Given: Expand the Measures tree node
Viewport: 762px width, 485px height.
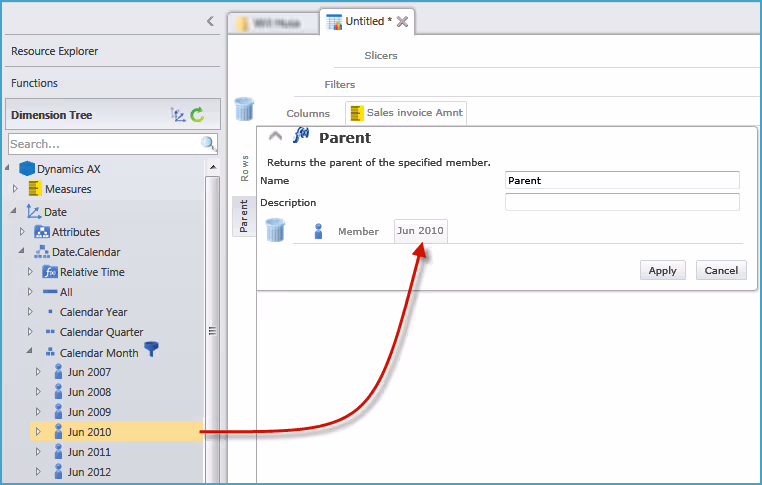Looking at the screenshot, I should click(15, 189).
